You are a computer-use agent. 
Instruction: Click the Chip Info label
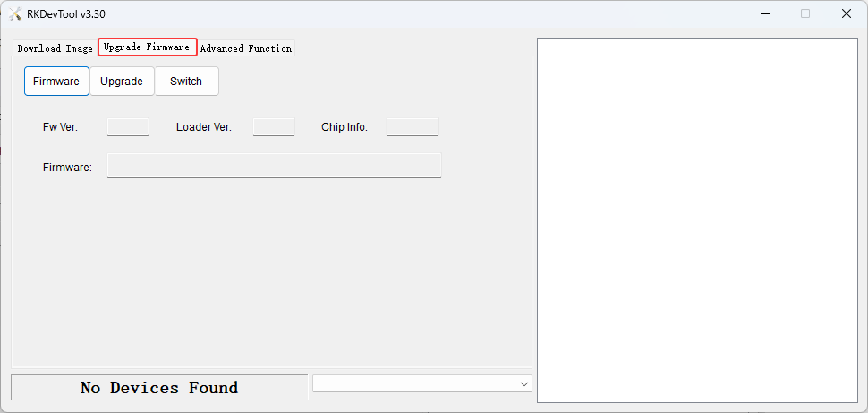[x=345, y=127]
